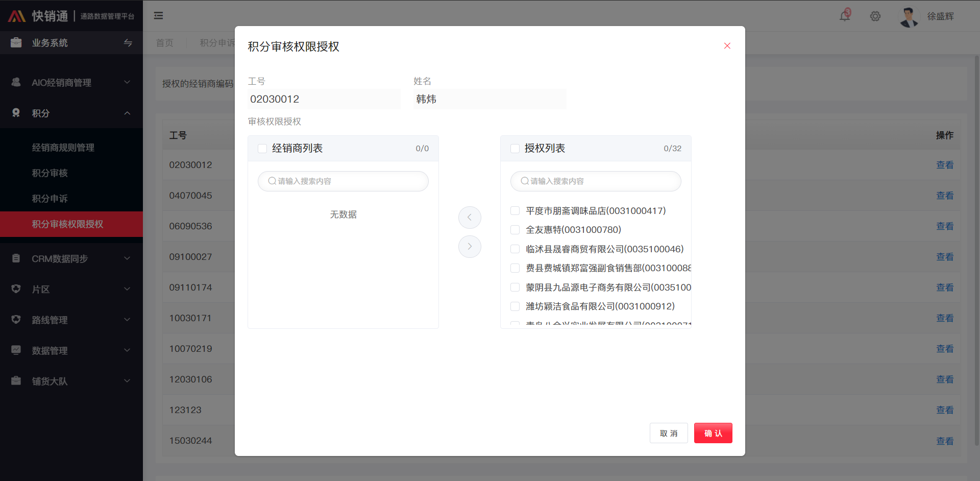Click the CRM数据同步 icon
Viewport: 980px width, 481px height.
coord(16,258)
